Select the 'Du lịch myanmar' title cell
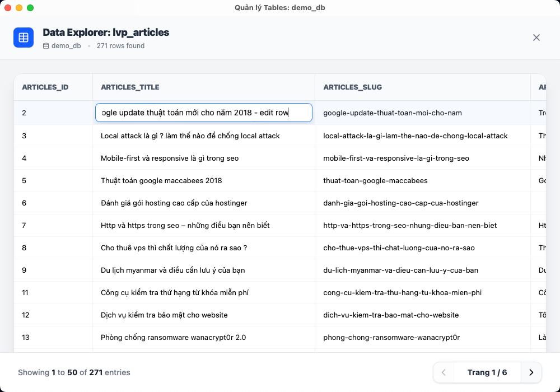560x392 pixels. pyautogui.click(x=172, y=270)
